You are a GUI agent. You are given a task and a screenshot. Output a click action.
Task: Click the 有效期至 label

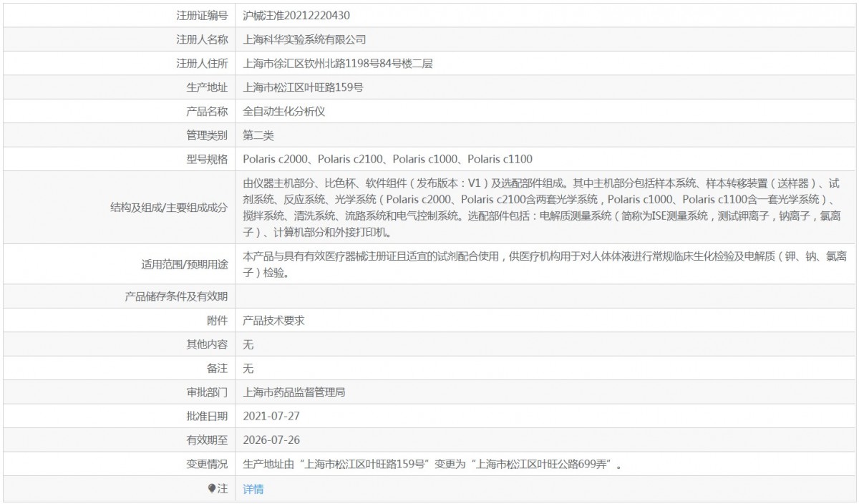click(207, 440)
